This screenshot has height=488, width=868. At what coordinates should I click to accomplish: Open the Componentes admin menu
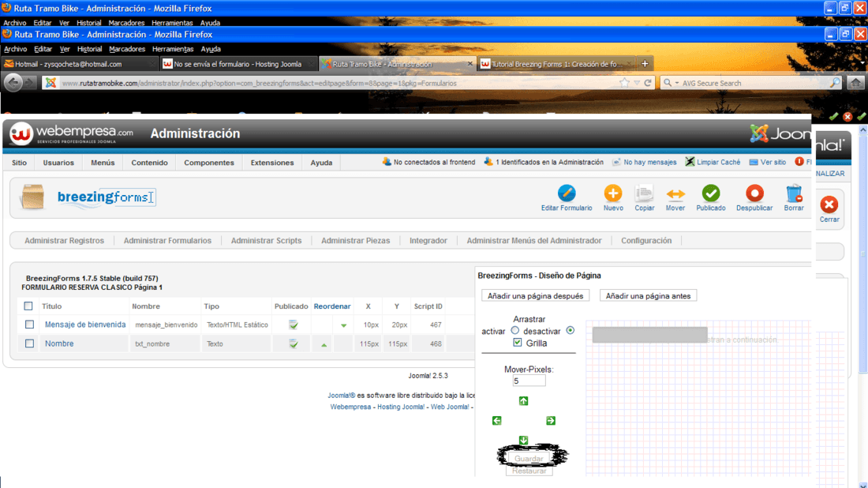209,163
